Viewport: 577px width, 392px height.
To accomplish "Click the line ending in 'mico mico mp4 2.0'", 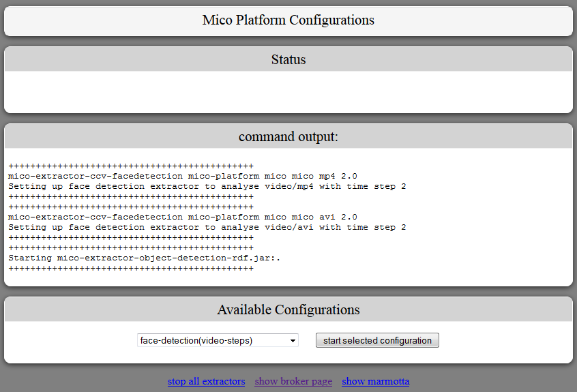I will click(183, 176).
